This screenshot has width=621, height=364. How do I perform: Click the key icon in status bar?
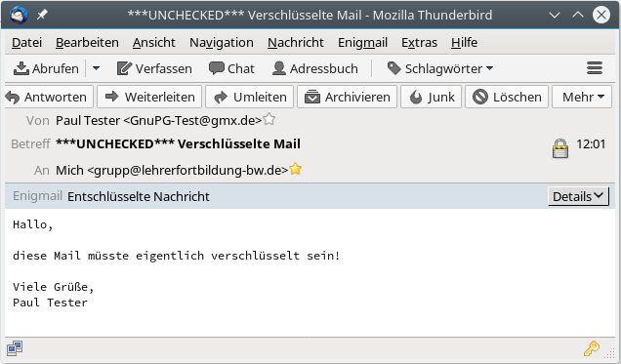pos(592,348)
